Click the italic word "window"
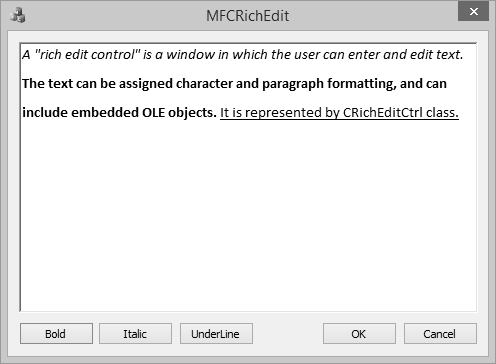The image size is (496, 364). pyautogui.click(x=190, y=54)
